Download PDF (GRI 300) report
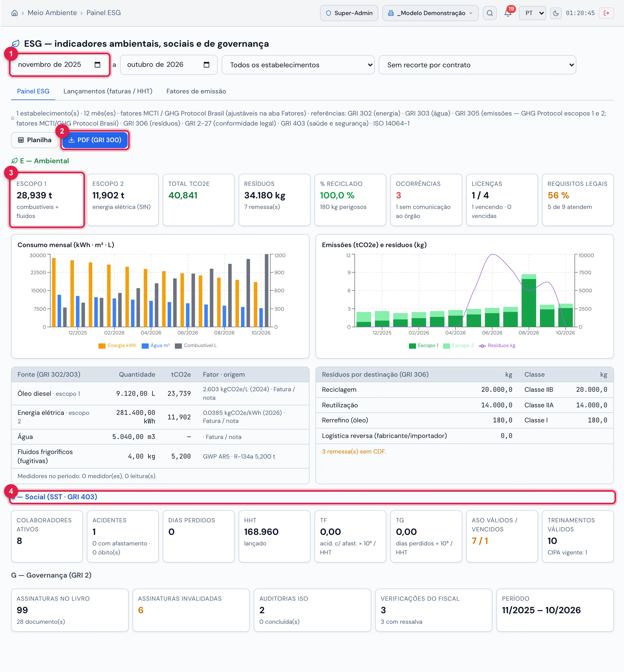 (x=95, y=140)
